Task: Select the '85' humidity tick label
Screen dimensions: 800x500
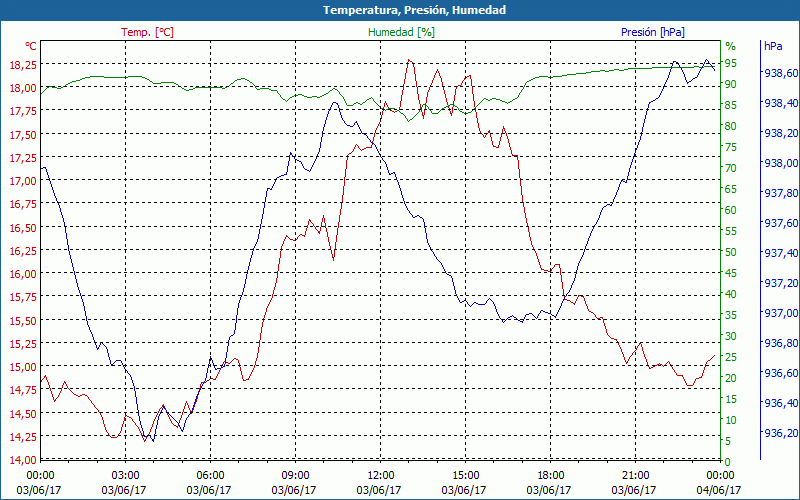Action: 731,105
